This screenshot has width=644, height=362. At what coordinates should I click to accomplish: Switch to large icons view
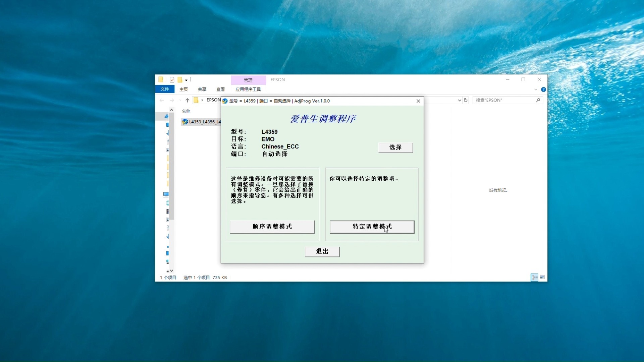pyautogui.click(x=542, y=277)
